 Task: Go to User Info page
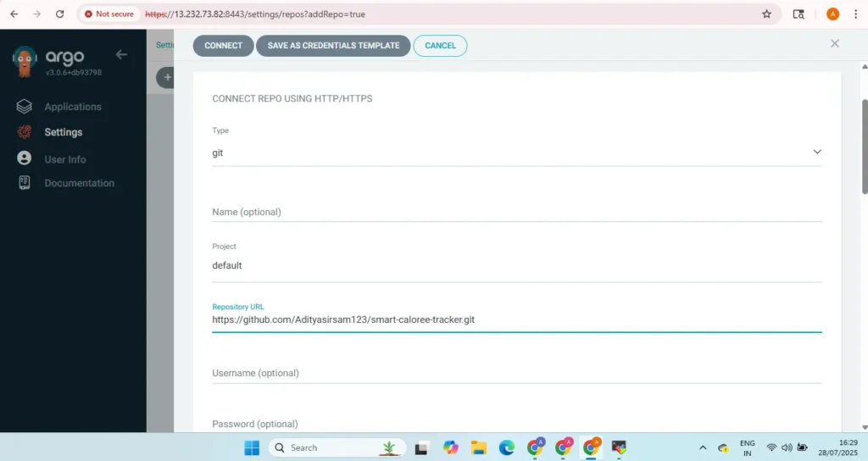click(64, 159)
